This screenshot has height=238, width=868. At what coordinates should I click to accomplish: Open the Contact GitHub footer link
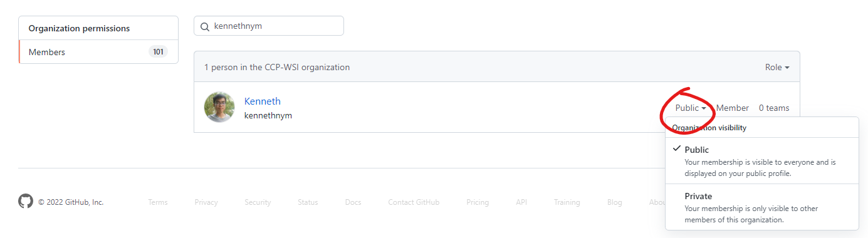tap(414, 202)
